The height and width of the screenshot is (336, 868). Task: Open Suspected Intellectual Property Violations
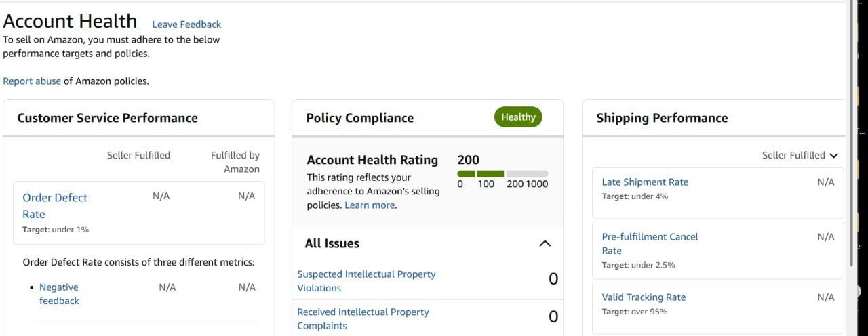[x=366, y=281]
